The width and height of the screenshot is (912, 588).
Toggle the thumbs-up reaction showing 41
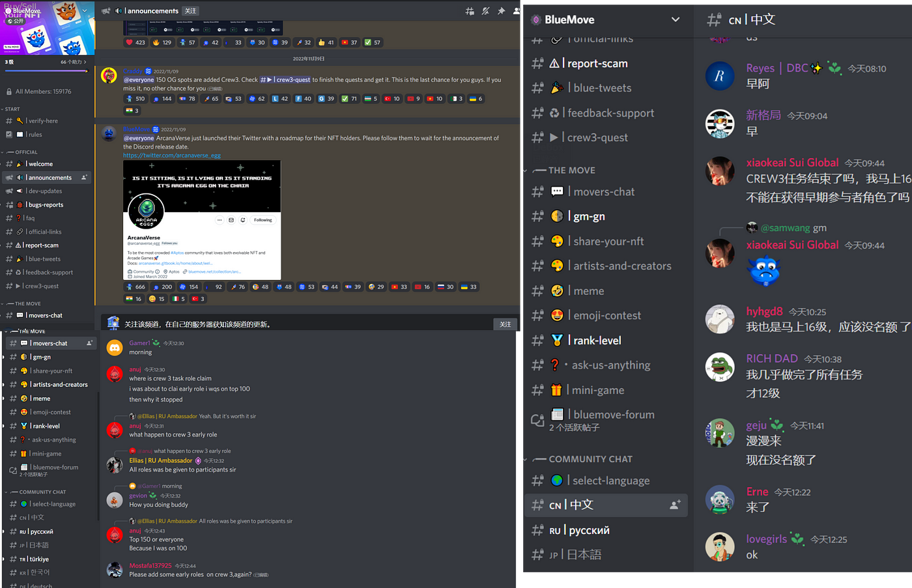coord(326,42)
